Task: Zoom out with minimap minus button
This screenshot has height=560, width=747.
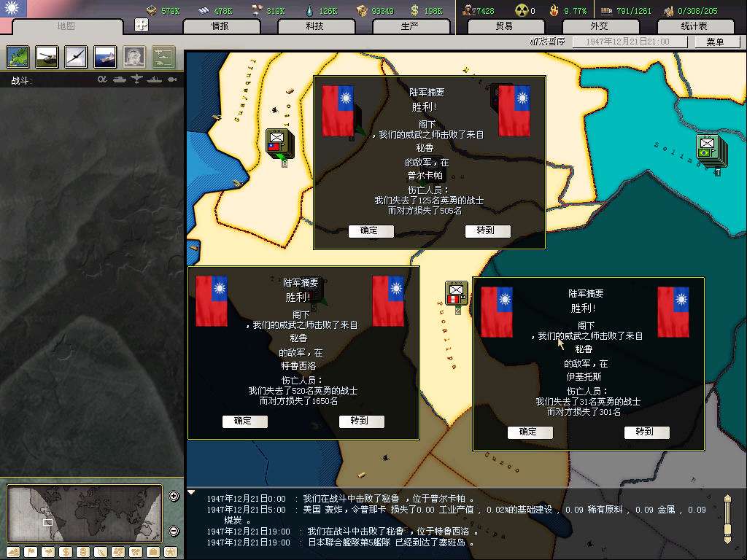Action: click(x=174, y=531)
